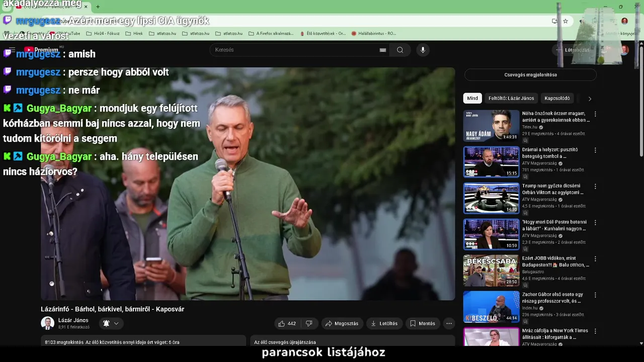This screenshot has height=362, width=644.
Task: Open a new browser tab with plus
Action: (x=98, y=7)
